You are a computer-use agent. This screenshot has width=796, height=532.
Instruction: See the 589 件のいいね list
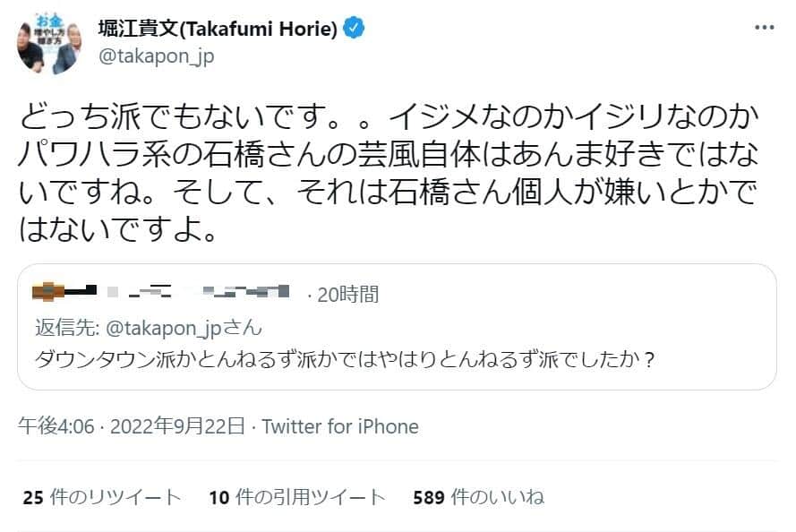pos(481,494)
